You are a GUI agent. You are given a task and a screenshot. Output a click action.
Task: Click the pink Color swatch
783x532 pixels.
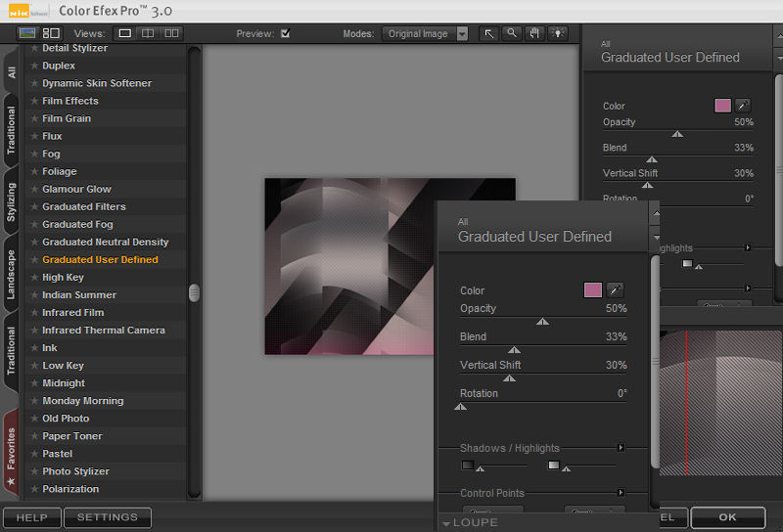[592, 289]
